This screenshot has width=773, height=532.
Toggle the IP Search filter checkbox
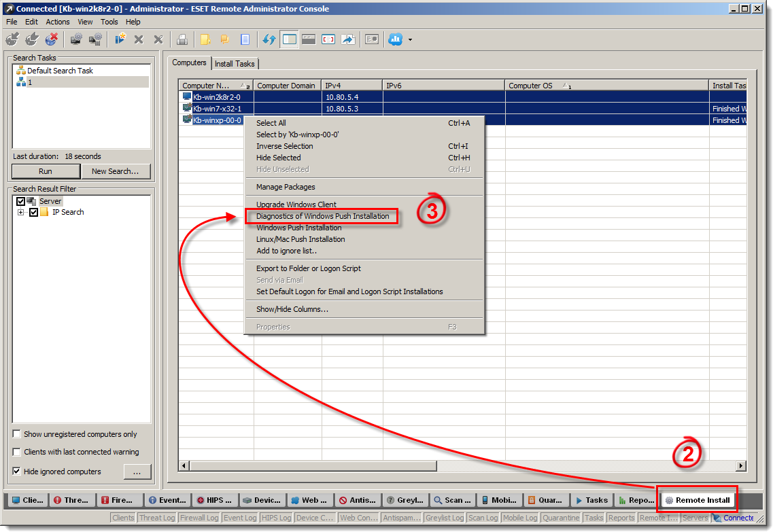(33, 212)
